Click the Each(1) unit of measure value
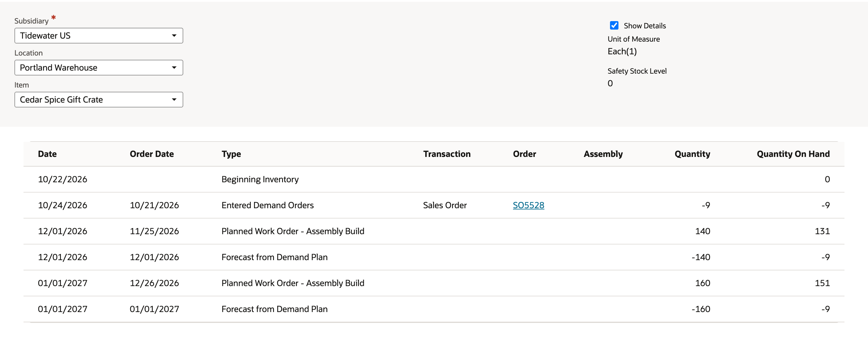This screenshot has width=868, height=338. pyautogui.click(x=622, y=51)
